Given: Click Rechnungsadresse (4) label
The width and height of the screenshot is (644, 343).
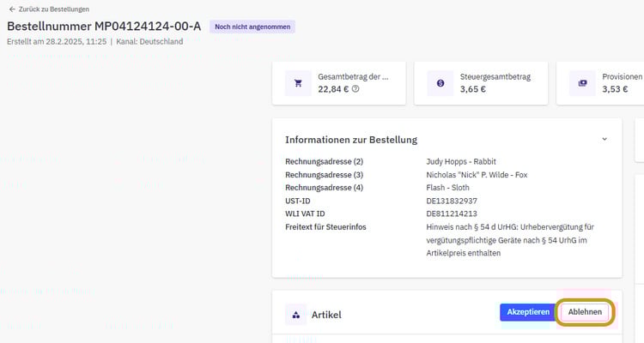Looking at the screenshot, I should pyautogui.click(x=324, y=188).
